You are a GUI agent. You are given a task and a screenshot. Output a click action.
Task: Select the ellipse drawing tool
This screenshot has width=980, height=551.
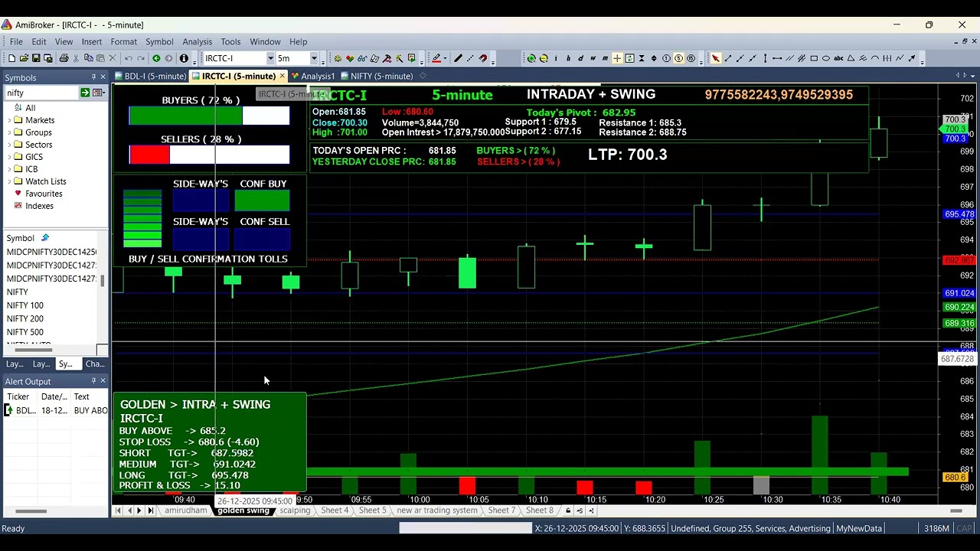pyautogui.click(x=826, y=58)
